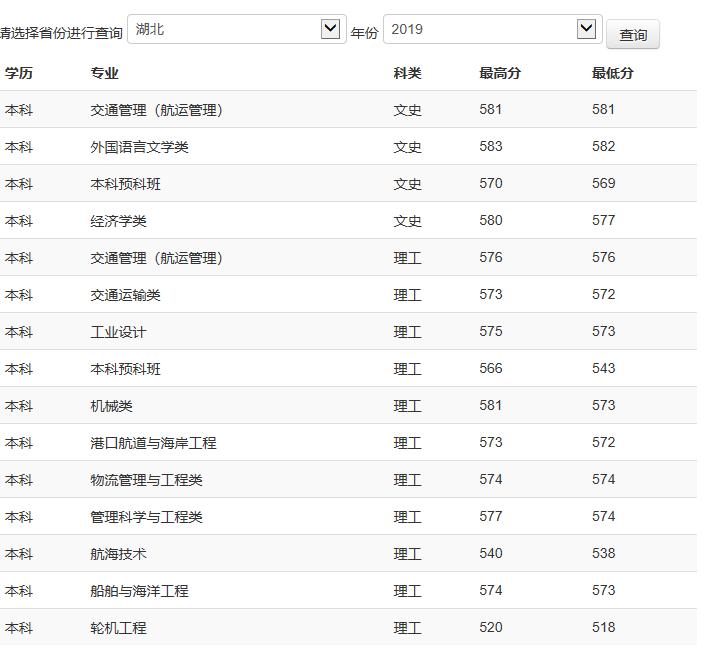
Task: Select 本科预科班 with 理工 category
Action: 125,369
